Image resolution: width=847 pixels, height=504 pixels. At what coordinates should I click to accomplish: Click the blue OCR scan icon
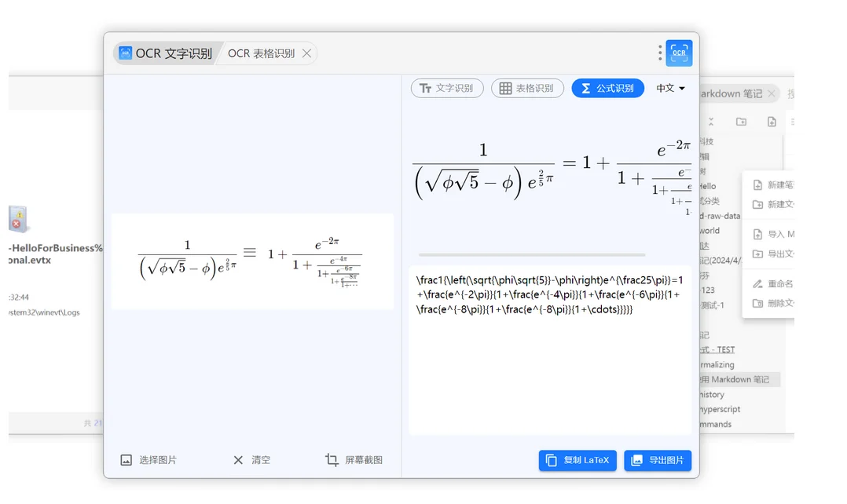[679, 53]
